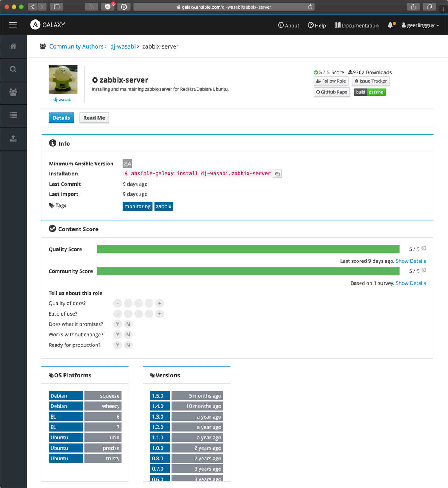Click the notifications bell icon
Image resolution: width=448 pixels, height=488 pixels.
(x=391, y=25)
